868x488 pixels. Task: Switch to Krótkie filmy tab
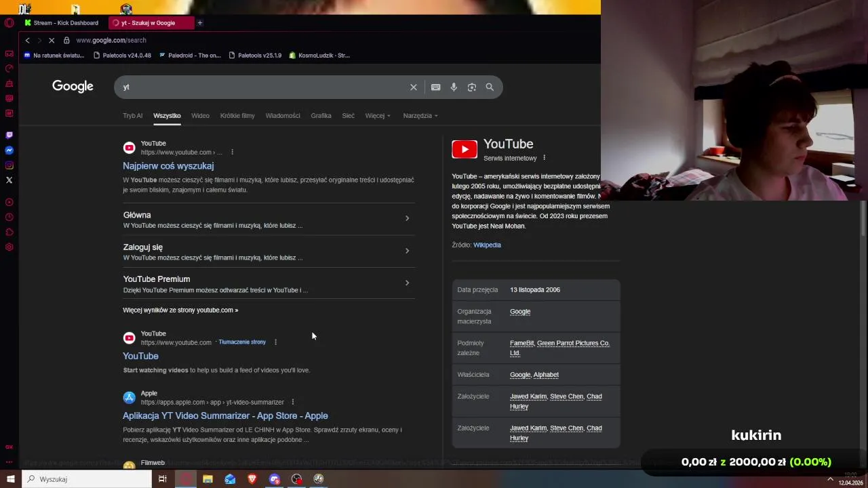pos(237,115)
